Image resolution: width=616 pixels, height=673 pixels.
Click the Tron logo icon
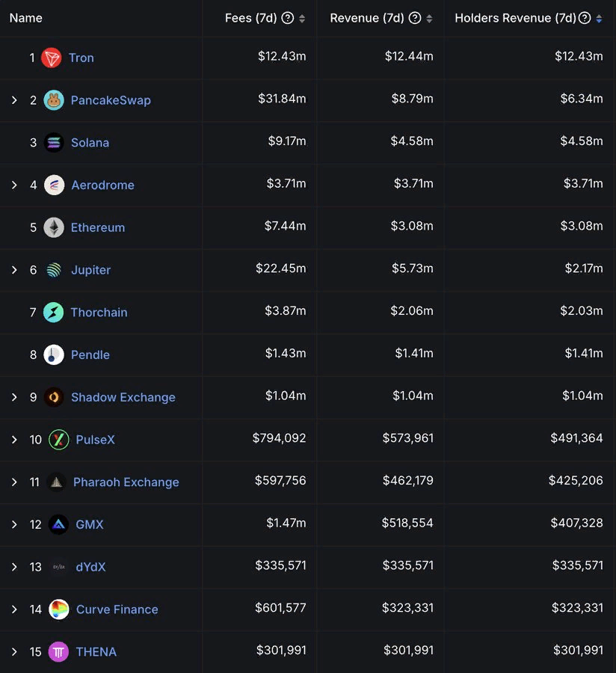52,58
